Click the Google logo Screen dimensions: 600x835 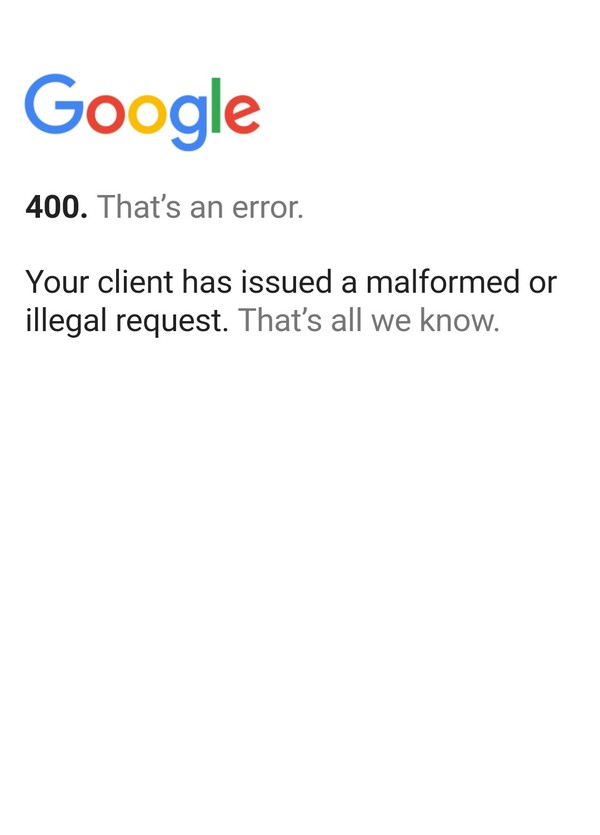coord(142,112)
